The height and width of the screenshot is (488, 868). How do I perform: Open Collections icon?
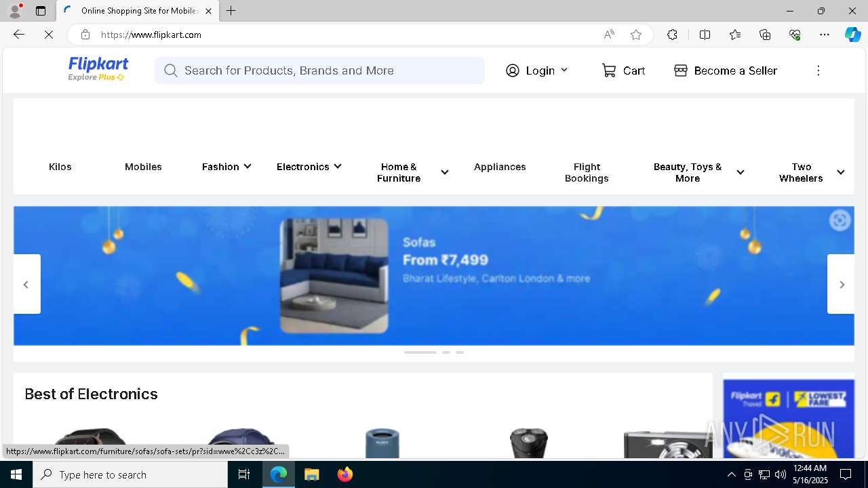(x=765, y=35)
